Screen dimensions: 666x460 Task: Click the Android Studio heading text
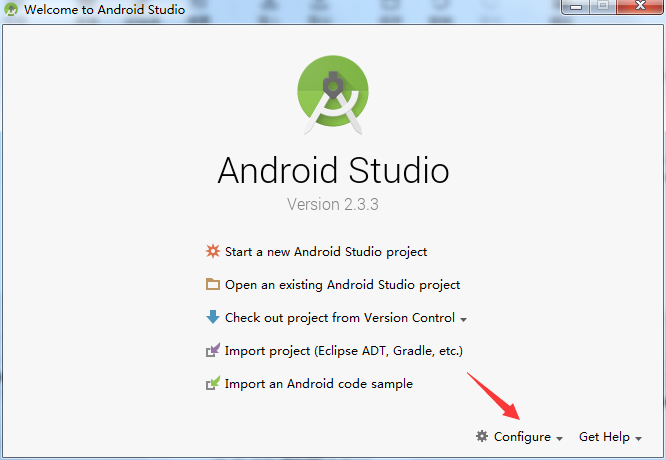pos(333,170)
